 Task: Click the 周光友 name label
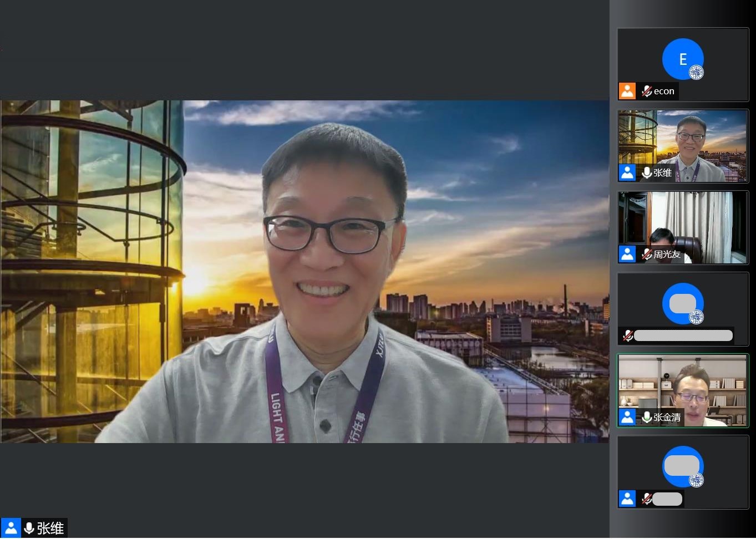(667, 254)
